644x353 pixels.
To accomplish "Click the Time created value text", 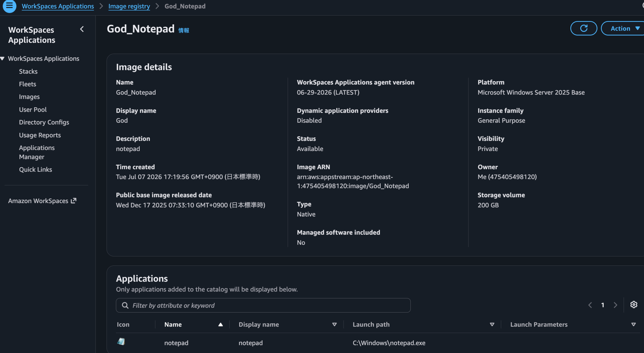I will pyautogui.click(x=188, y=177).
